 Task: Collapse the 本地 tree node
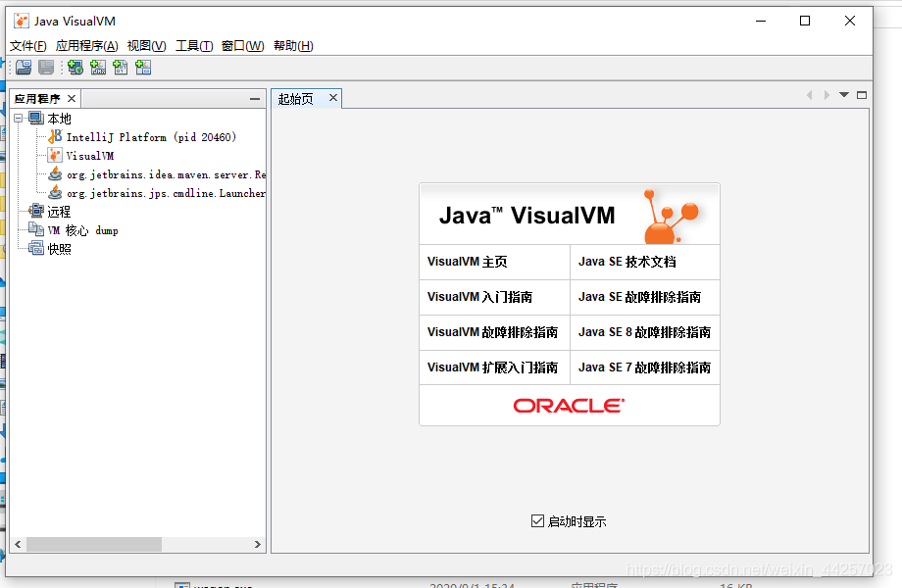19,119
